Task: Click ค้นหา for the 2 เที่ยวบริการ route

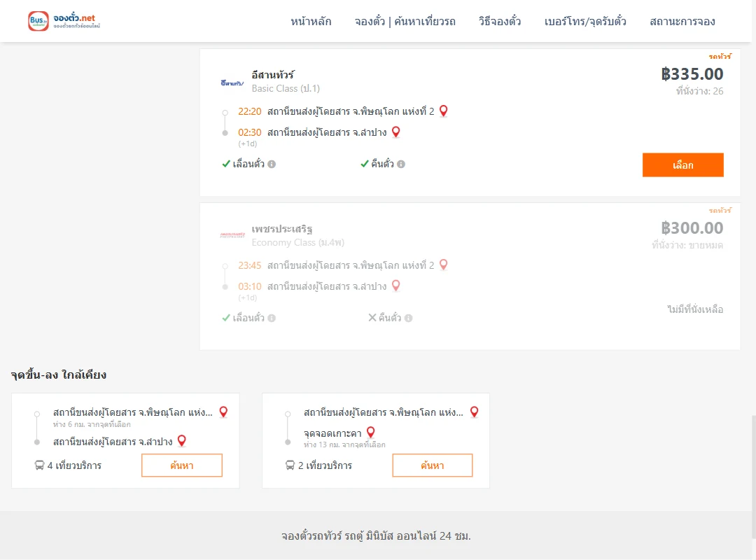Action: (433, 465)
